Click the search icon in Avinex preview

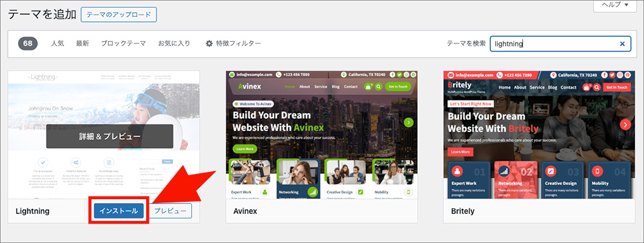coord(378,87)
